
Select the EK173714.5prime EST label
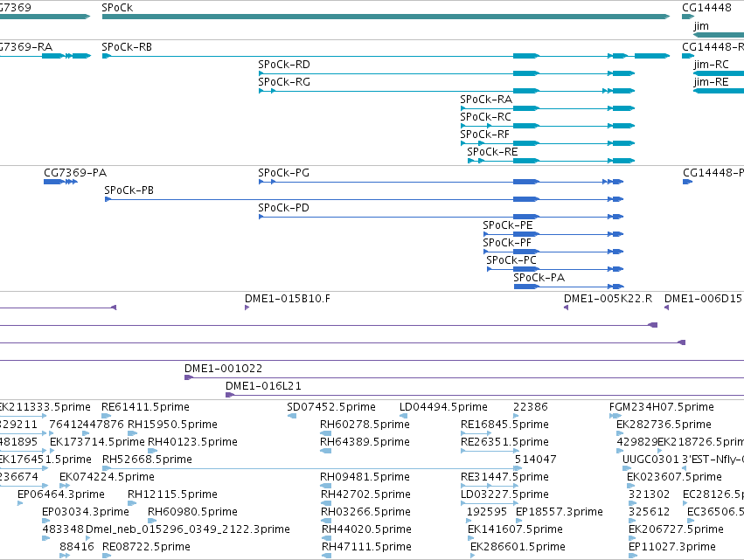pos(97,442)
